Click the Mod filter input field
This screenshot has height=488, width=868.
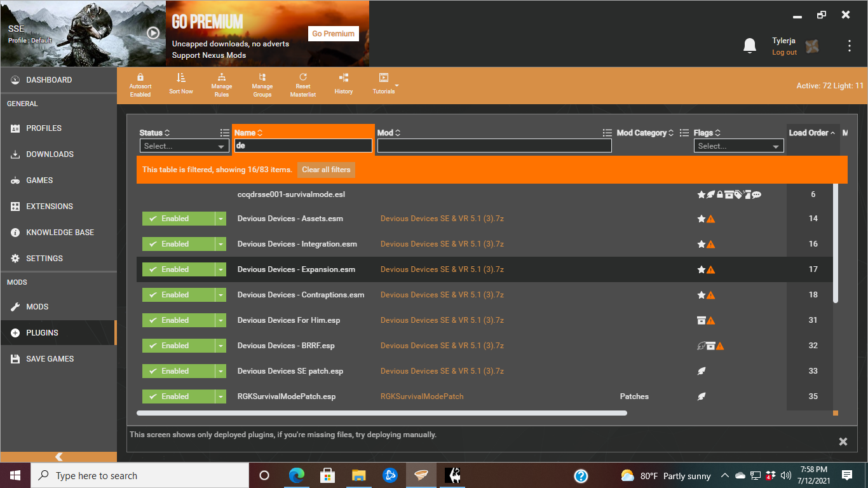[x=494, y=146]
